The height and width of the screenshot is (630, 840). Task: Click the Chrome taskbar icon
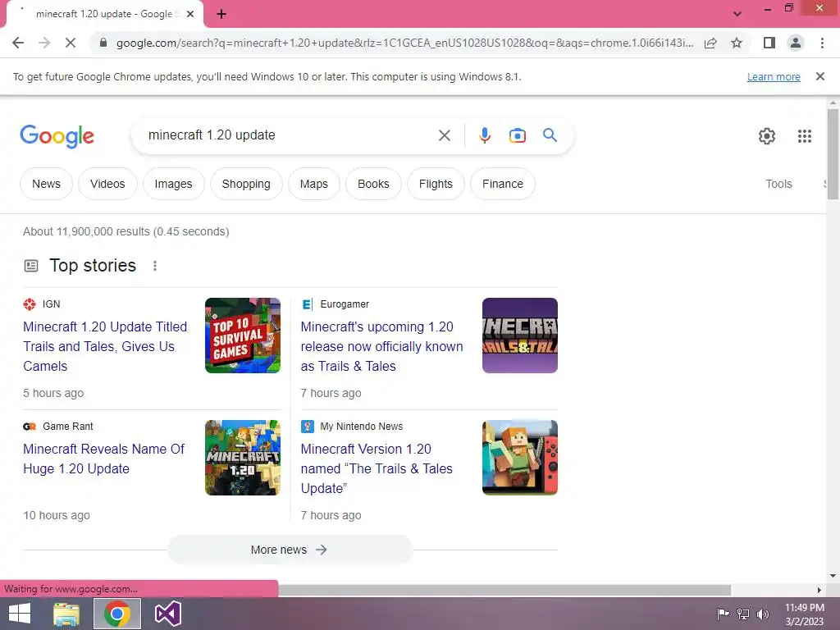117,614
